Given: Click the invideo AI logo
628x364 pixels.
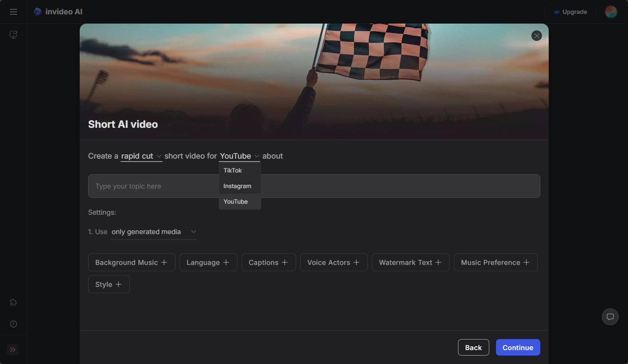Looking at the screenshot, I should point(58,12).
